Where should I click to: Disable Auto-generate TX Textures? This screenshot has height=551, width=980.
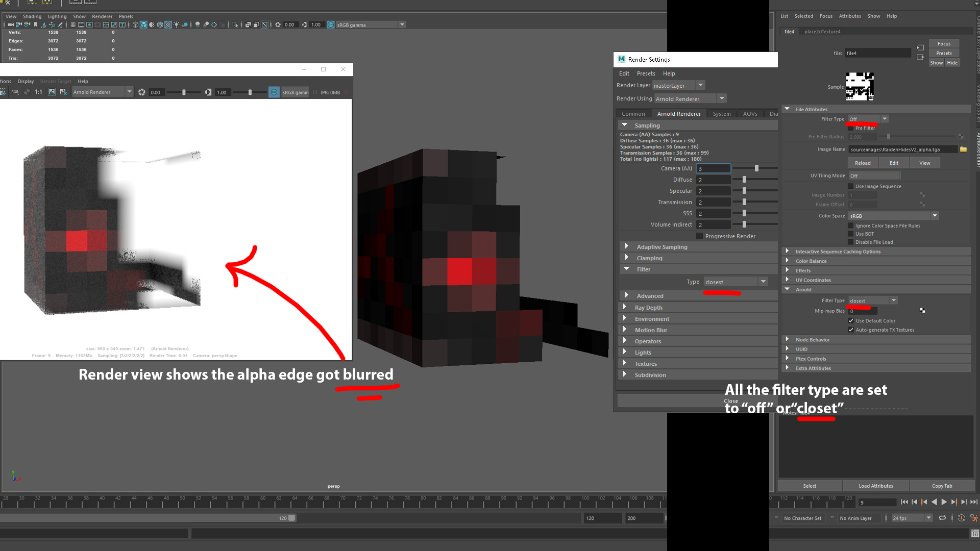tap(851, 330)
